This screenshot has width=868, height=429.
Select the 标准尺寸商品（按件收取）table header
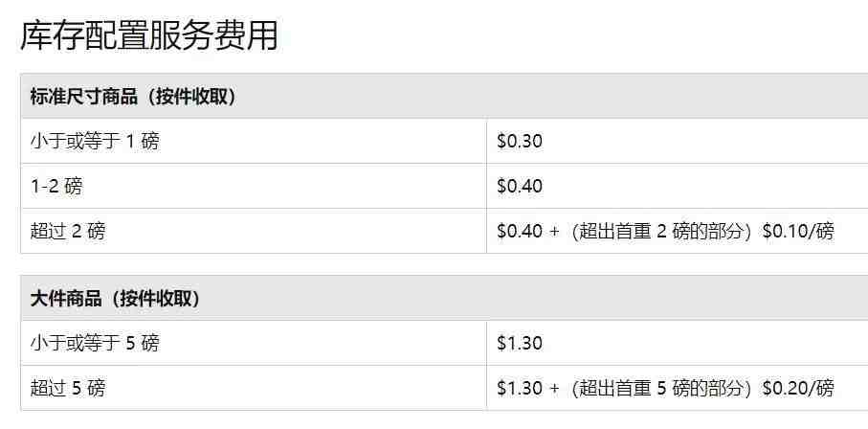pyautogui.click(x=444, y=96)
